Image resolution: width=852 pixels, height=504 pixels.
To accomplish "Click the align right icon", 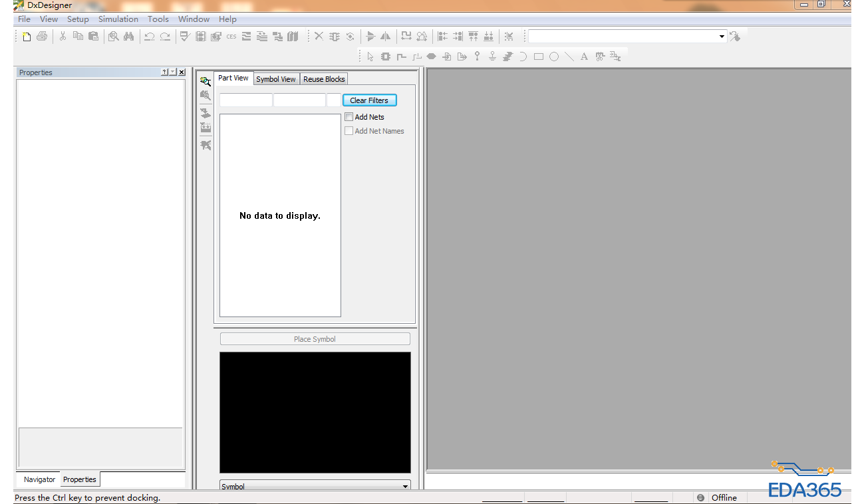I will (458, 37).
